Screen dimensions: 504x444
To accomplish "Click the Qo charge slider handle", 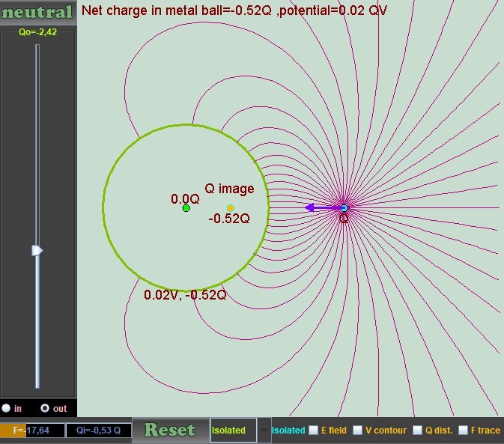I will pos(37,250).
